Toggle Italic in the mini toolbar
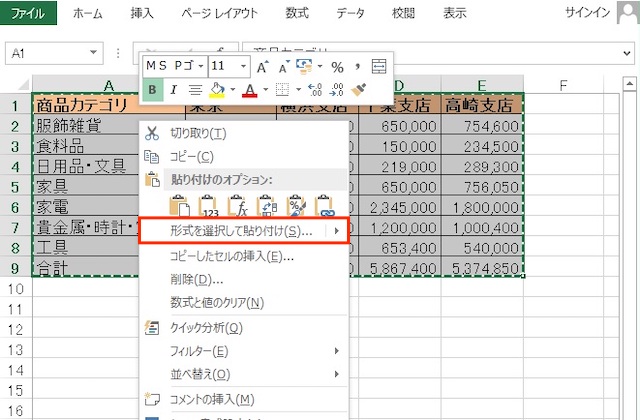The height and width of the screenshot is (420, 640). (173, 89)
